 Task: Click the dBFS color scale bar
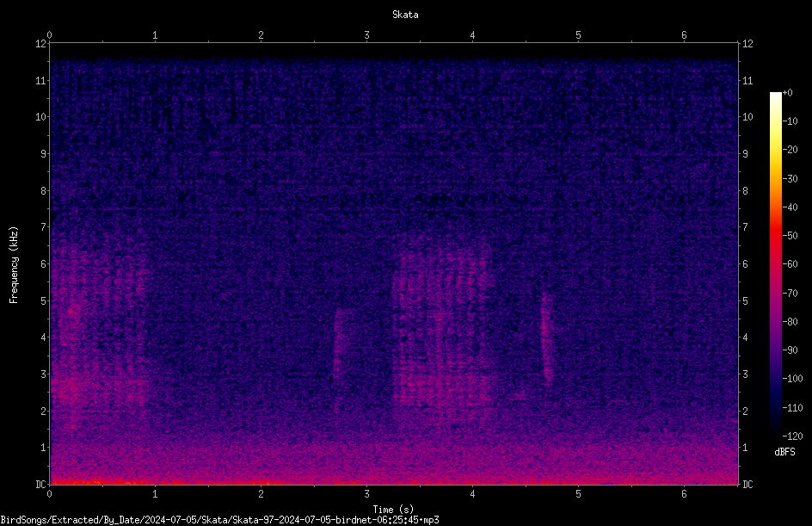[x=775, y=264]
